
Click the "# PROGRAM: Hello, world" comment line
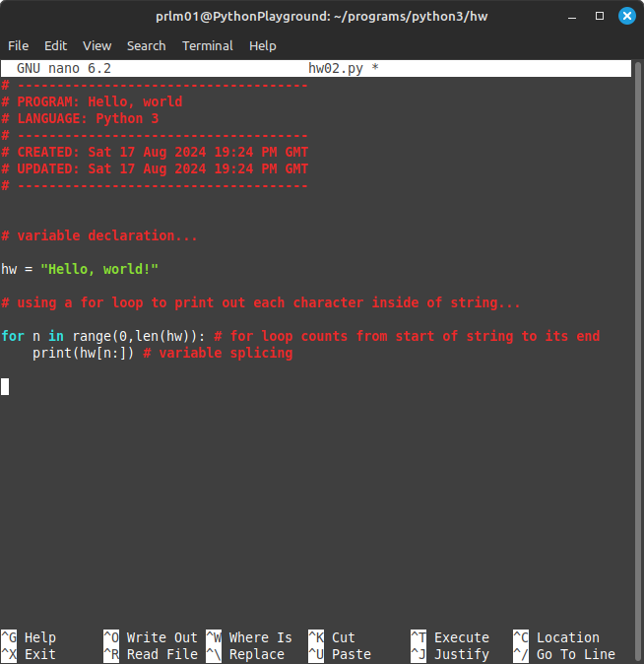[x=92, y=101]
